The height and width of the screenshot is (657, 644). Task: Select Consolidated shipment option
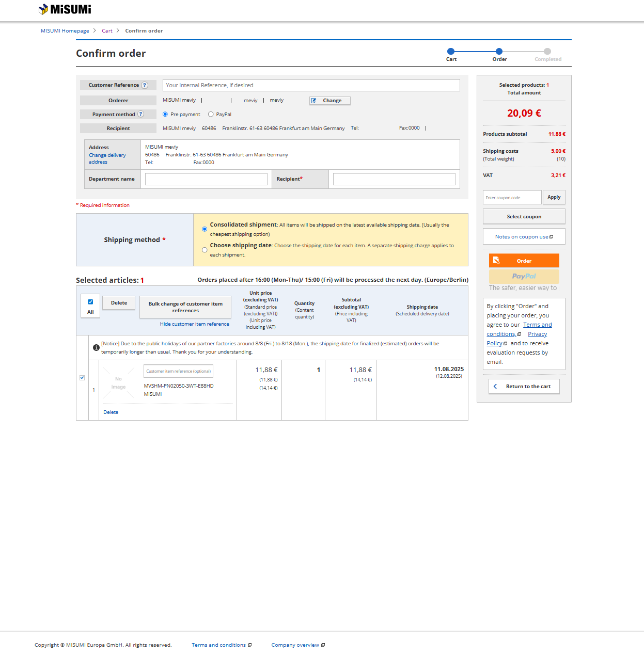pos(205,229)
